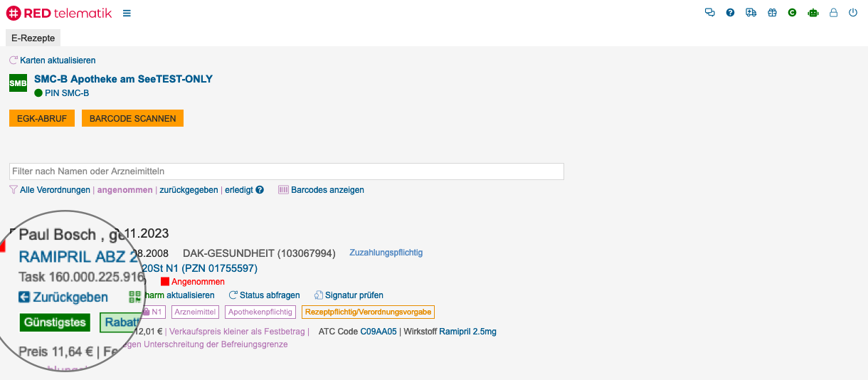Filter prescriptions by erledigt
The width and height of the screenshot is (868, 380).
(x=239, y=190)
